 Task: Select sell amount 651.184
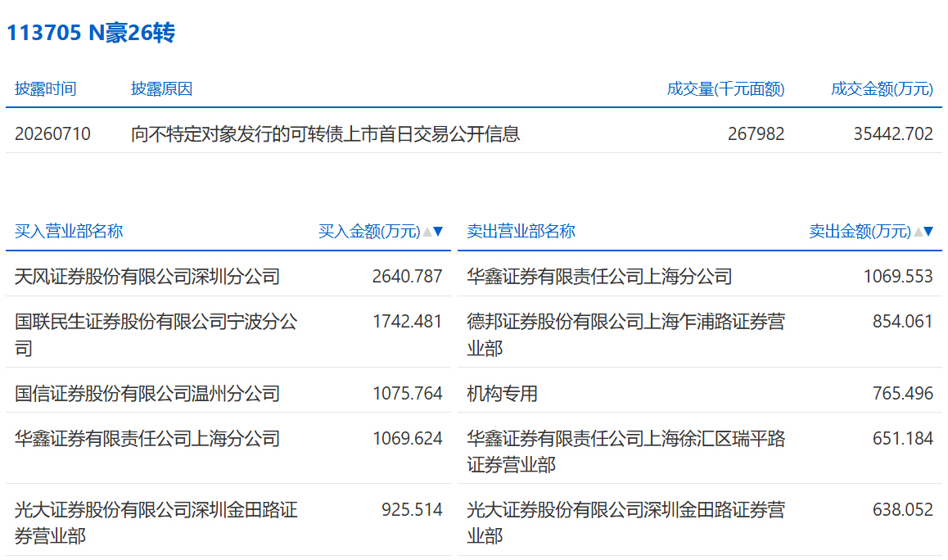click(x=903, y=439)
